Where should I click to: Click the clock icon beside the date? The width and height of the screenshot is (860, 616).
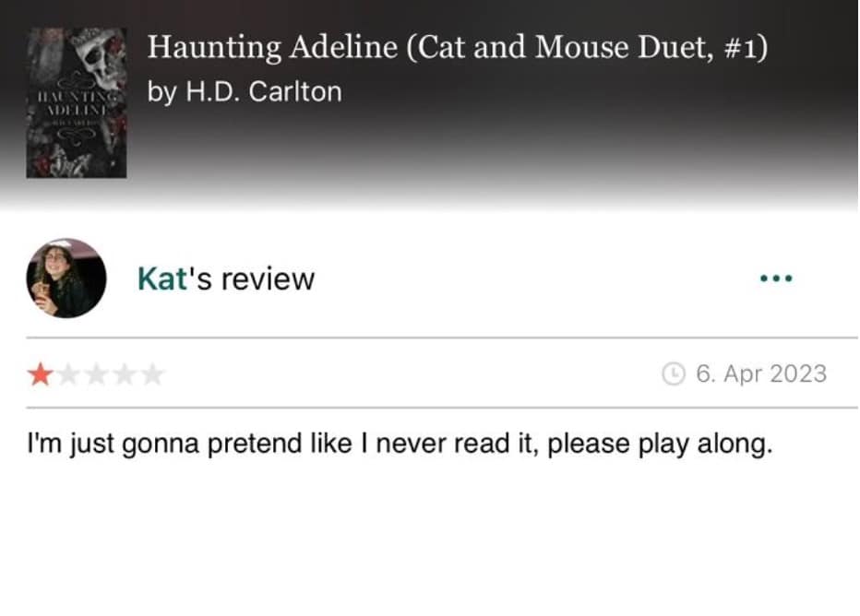675,373
